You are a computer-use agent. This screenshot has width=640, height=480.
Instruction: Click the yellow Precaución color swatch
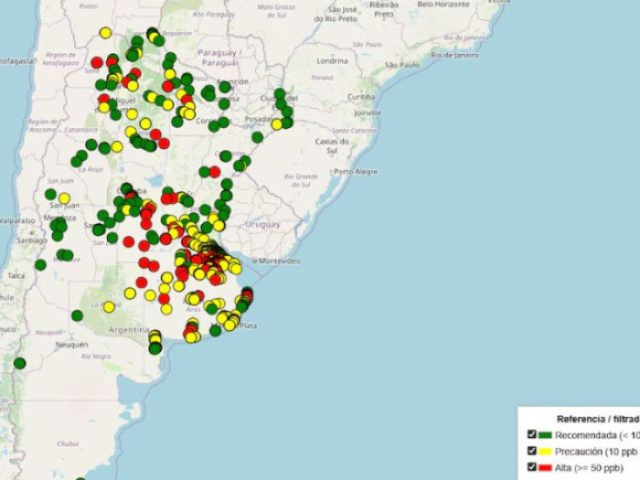545,452
